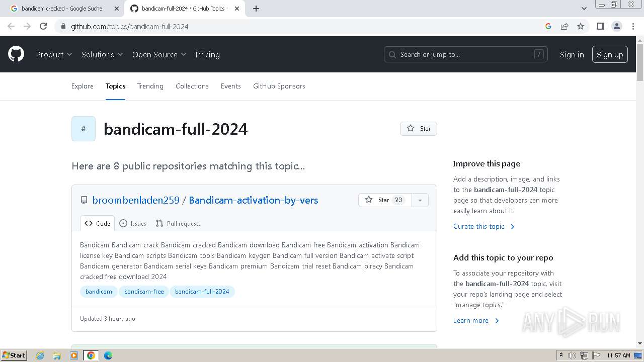This screenshot has width=644, height=362.
Task: Click the hash topic icon
Action: click(x=84, y=129)
